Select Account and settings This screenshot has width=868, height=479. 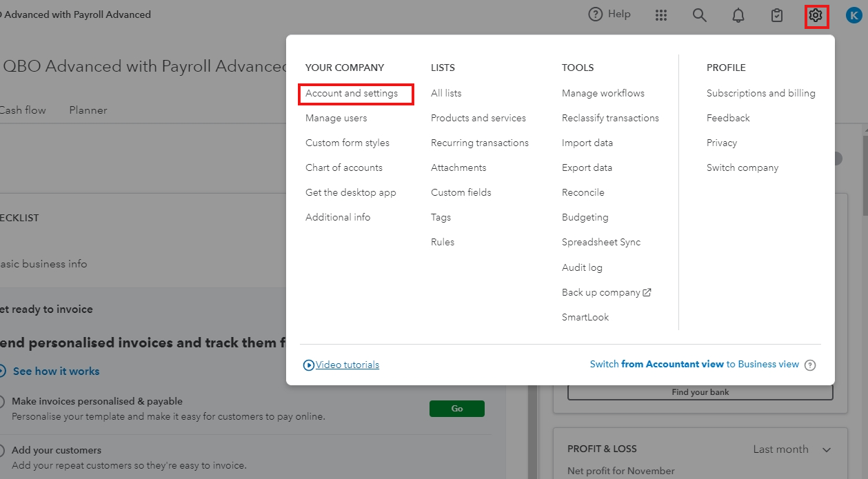(x=355, y=93)
